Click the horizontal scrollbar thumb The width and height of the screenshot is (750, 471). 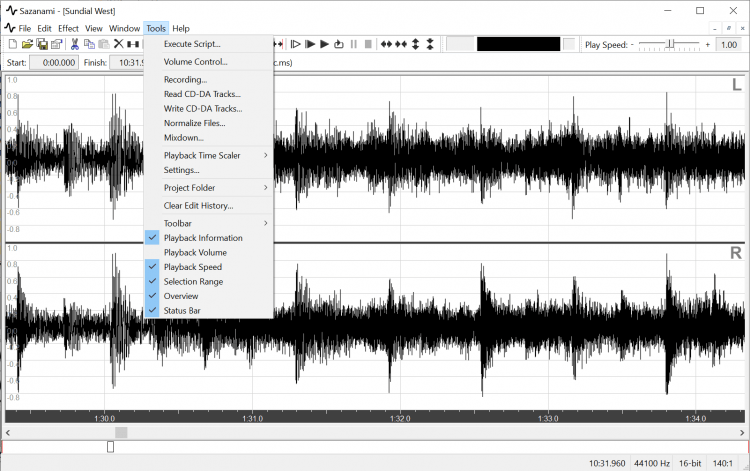click(x=121, y=432)
